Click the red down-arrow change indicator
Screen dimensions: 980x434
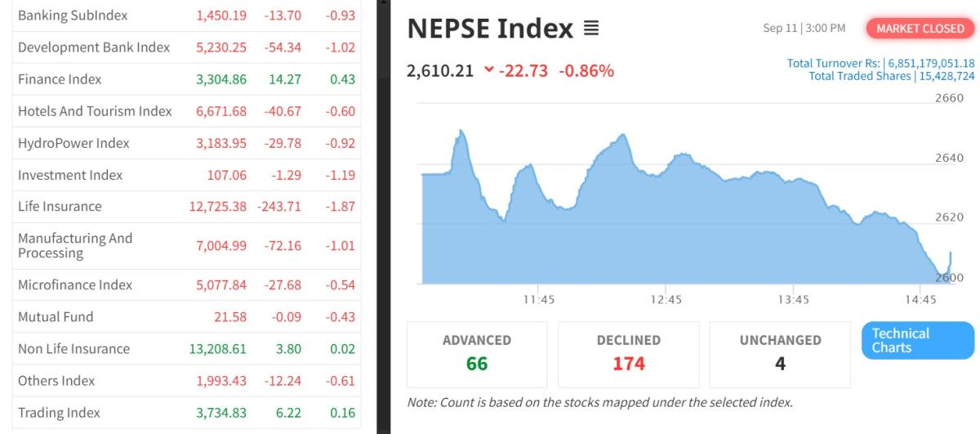pyautogui.click(x=489, y=70)
